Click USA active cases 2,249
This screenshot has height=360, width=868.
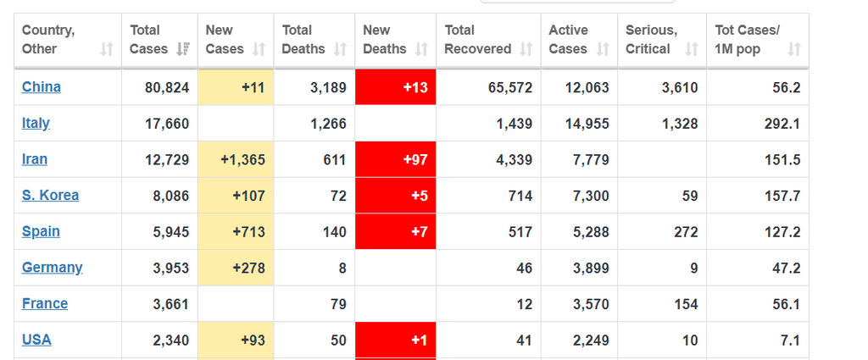coord(591,340)
